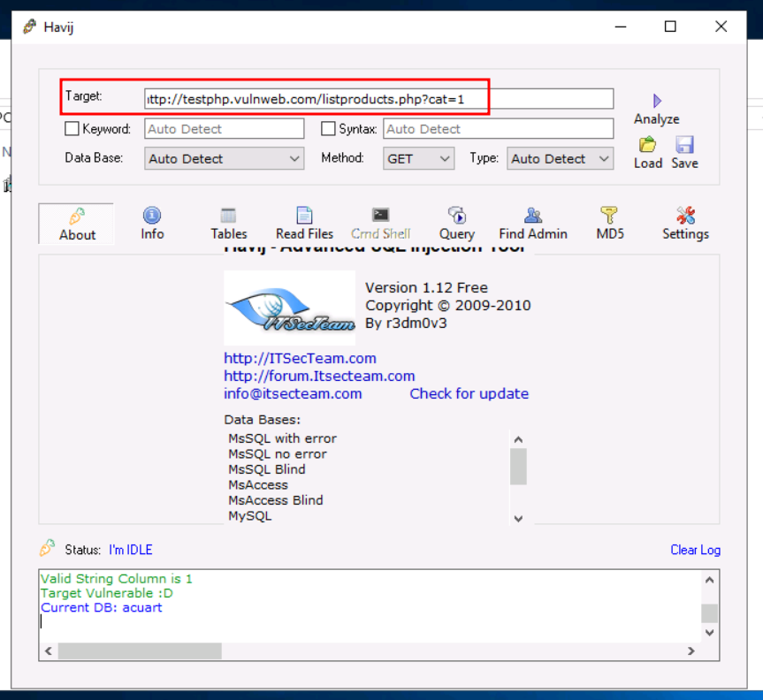Click the ITSecTeam eye logo
Screen dimensions: 763x700
click(289, 308)
